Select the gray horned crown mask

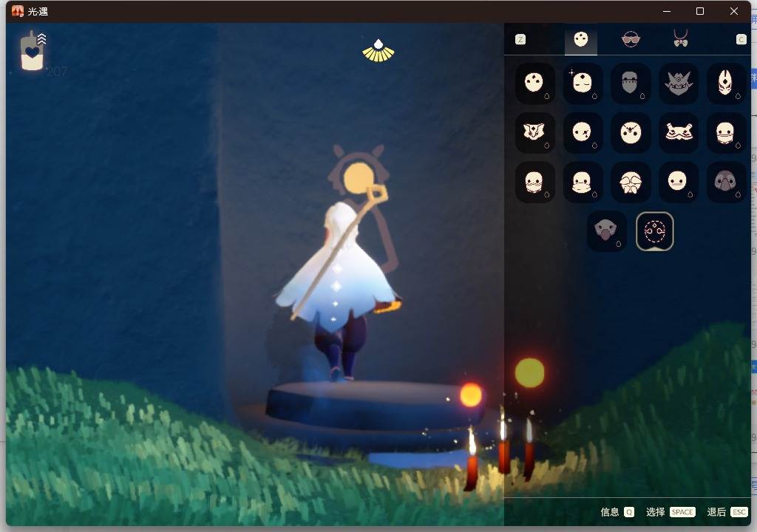point(679,83)
